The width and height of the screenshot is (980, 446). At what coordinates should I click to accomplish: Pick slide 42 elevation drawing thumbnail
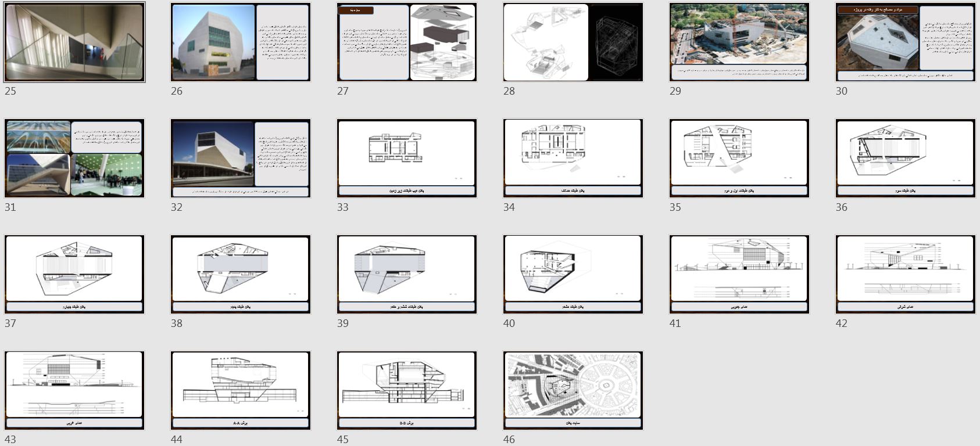pos(906,275)
